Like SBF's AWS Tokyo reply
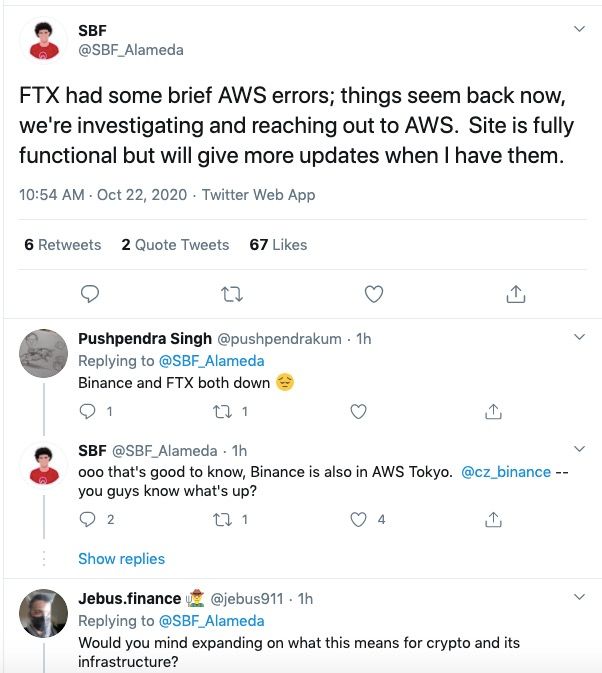 tap(358, 520)
